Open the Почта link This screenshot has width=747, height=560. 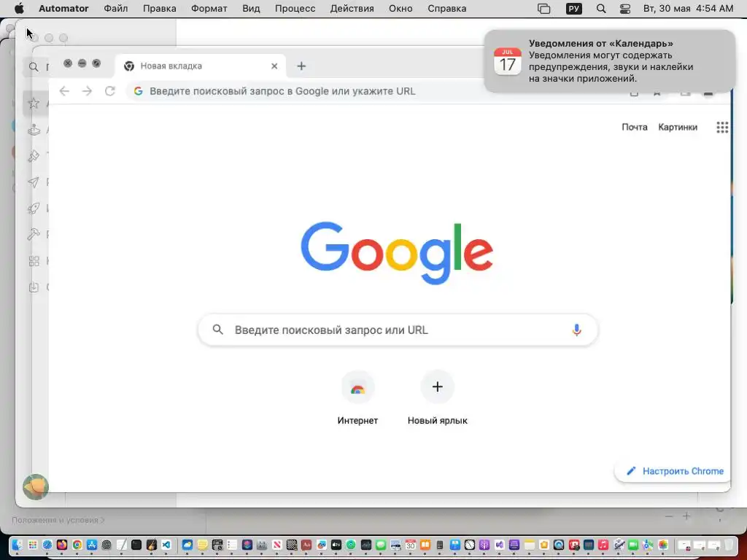click(635, 127)
